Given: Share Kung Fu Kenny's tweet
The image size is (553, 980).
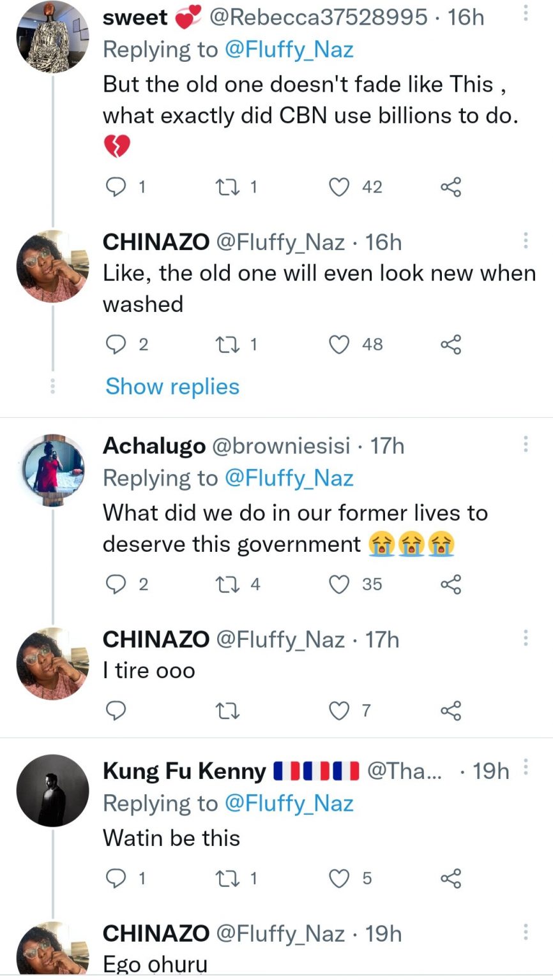Looking at the screenshot, I should (450, 879).
